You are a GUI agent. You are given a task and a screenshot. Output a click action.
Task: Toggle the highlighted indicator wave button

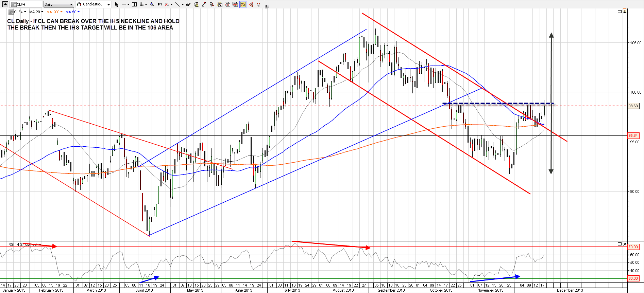(x=243, y=4)
